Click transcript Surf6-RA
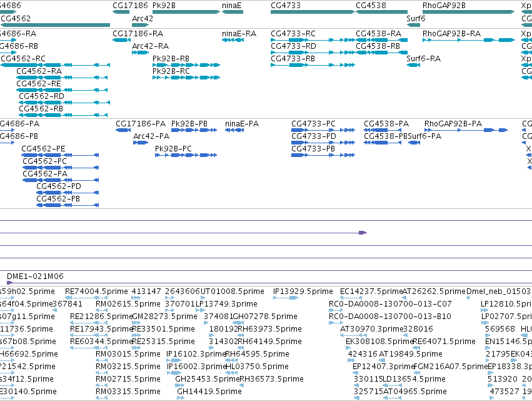This screenshot has height=401, width=532. tap(424, 59)
